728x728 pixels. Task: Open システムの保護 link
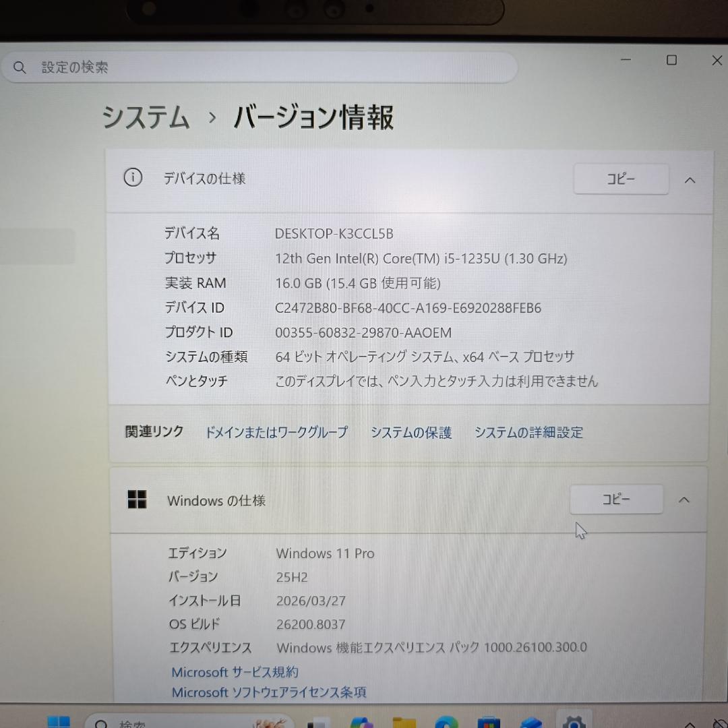pos(411,433)
